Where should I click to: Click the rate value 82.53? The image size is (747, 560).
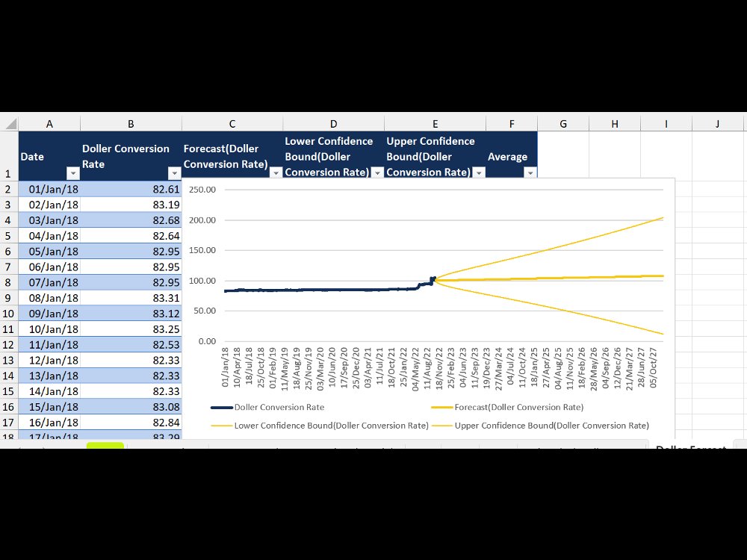131,345
